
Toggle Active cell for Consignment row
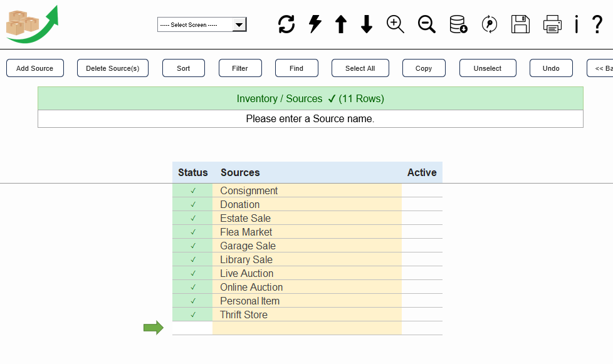[x=422, y=190]
